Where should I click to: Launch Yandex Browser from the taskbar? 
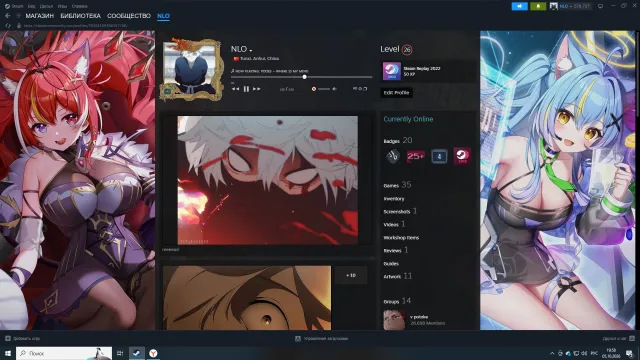[x=153, y=353]
